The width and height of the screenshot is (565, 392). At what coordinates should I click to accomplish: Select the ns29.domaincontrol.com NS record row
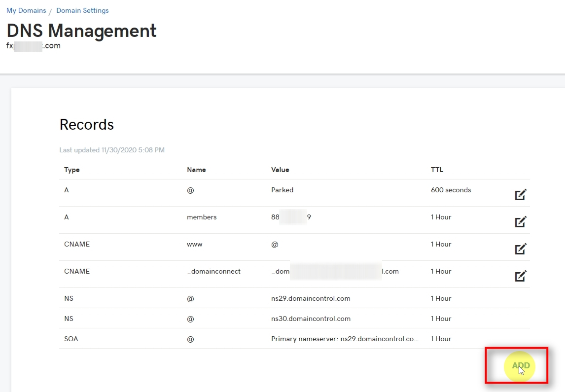(311, 298)
